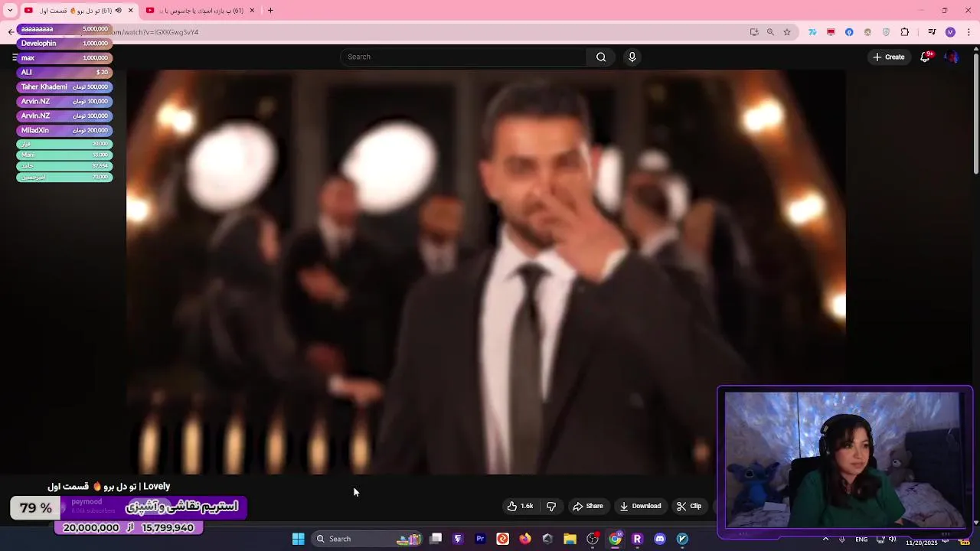Go back with the browser back arrow

tap(11, 32)
